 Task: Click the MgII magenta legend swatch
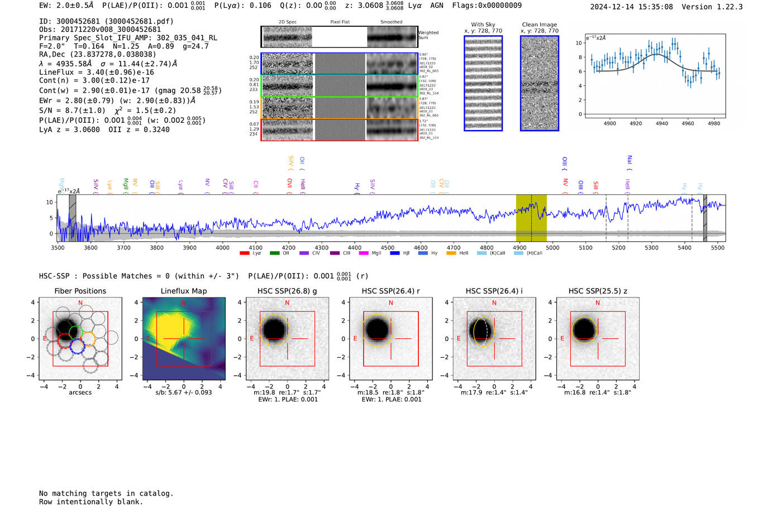(363, 253)
